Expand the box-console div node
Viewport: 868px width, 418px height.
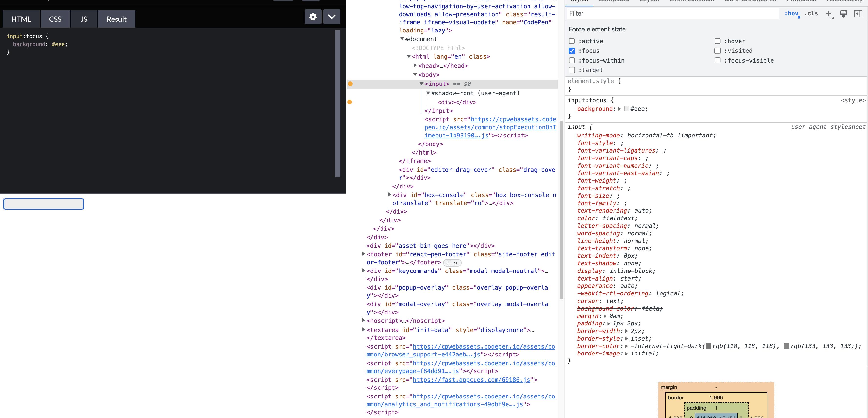(x=389, y=194)
